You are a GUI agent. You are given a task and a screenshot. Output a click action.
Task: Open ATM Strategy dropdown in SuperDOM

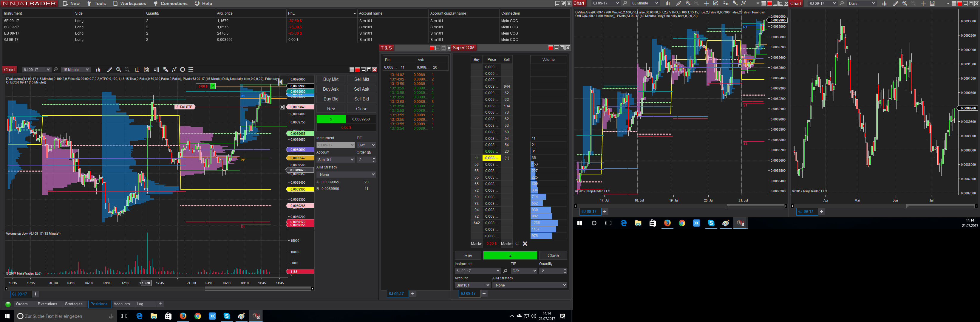[x=530, y=285]
